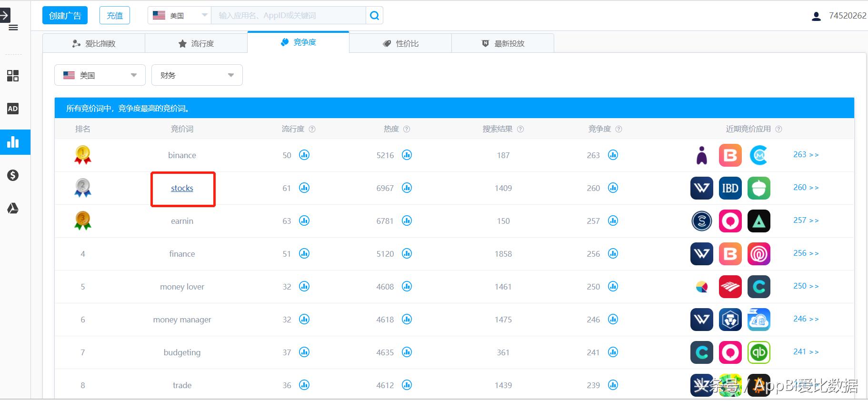Viewport: 868px width, 401px height.
Task: Click the 充值 button
Action: point(115,16)
